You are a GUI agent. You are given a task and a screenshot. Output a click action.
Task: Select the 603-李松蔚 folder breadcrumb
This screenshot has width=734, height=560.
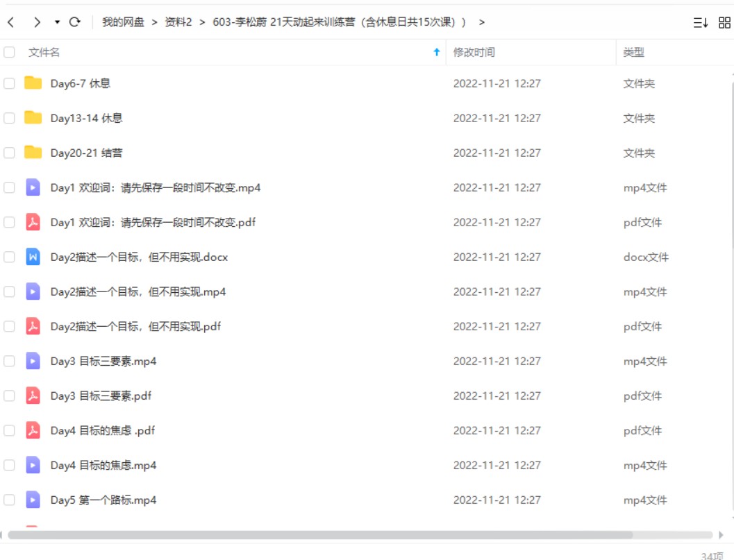coord(339,22)
